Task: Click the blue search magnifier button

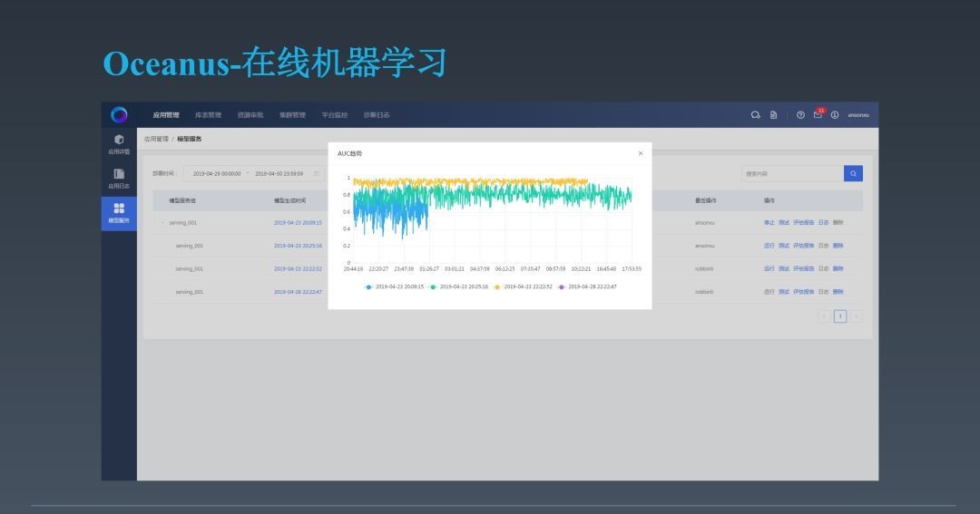Action: point(853,173)
